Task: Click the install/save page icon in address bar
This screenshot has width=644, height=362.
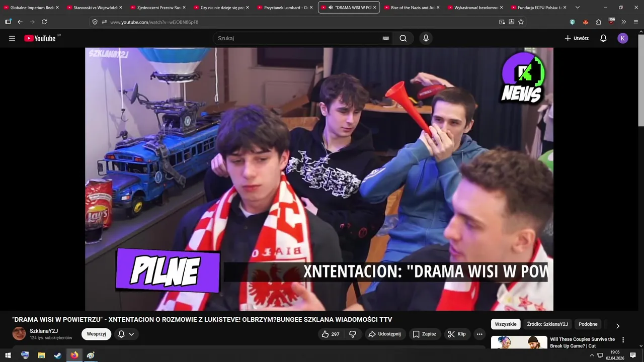Action: pos(511,22)
